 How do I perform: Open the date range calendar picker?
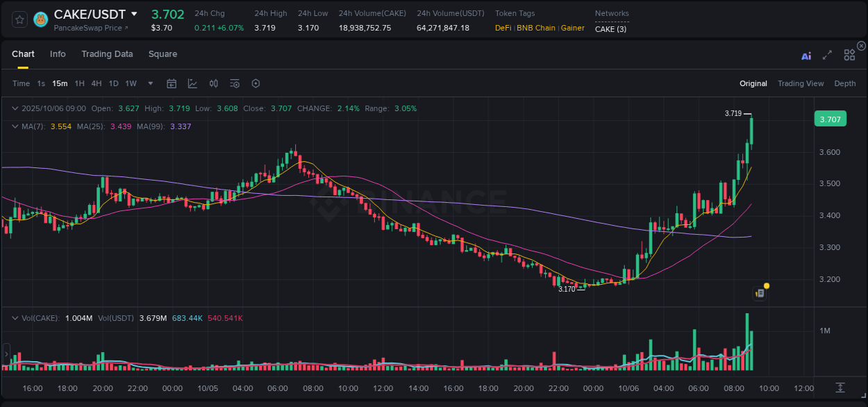point(172,83)
